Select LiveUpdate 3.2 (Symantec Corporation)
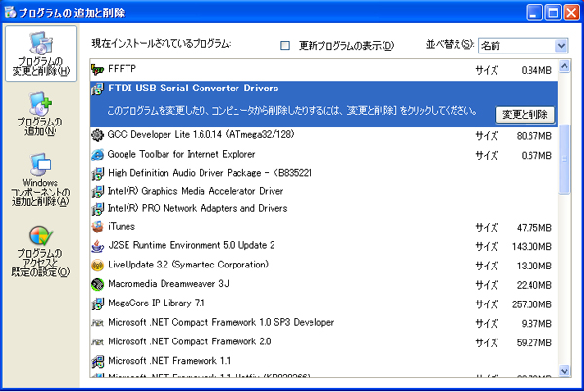Viewport: 584px width, 392px height. pyautogui.click(x=188, y=265)
